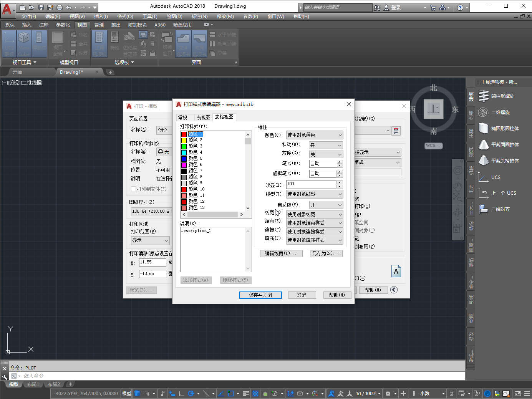Click the Save icon in quick access toolbar
Image resolution: width=532 pixels, height=399 pixels.
(x=41, y=7)
